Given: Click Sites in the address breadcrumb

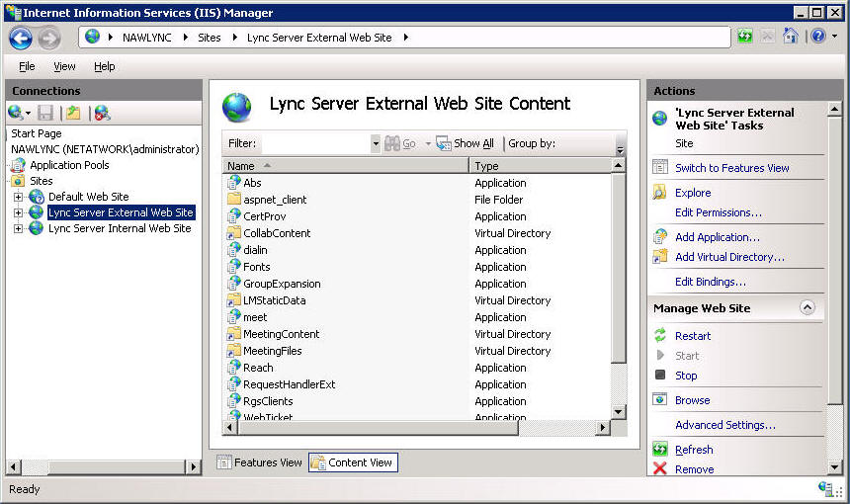Looking at the screenshot, I should pyautogui.click(x=210, y=38).
